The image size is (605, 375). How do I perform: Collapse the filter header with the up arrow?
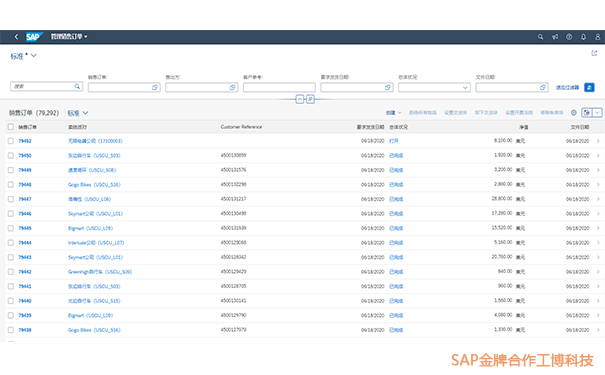click(299, 99)
